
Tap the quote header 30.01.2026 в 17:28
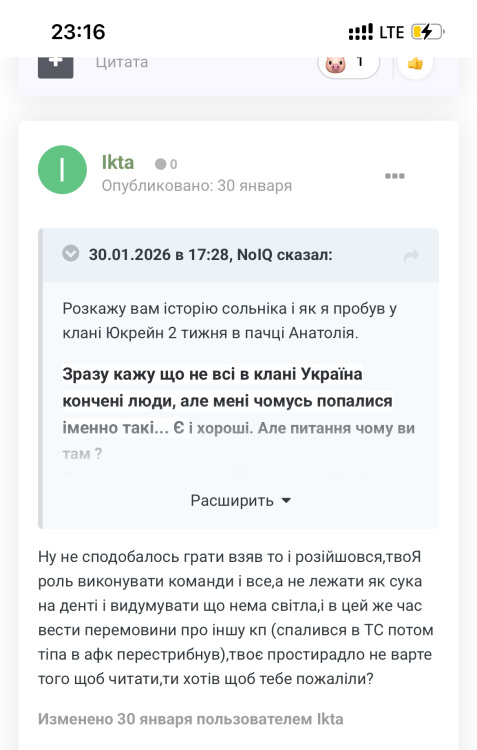point(159,254)
